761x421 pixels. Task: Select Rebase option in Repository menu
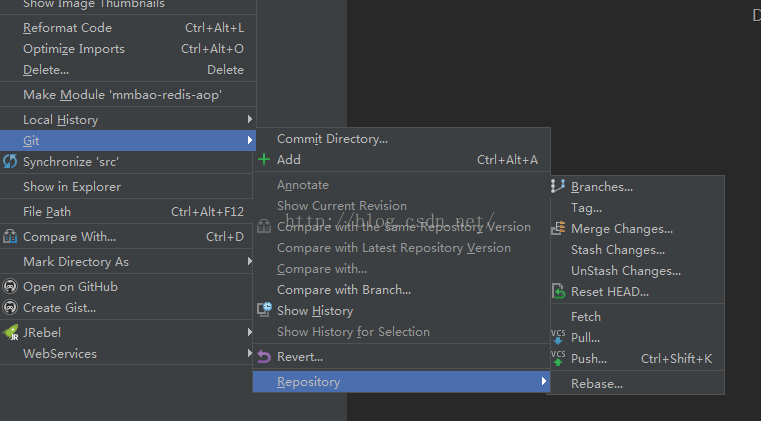tap(596, 383)
